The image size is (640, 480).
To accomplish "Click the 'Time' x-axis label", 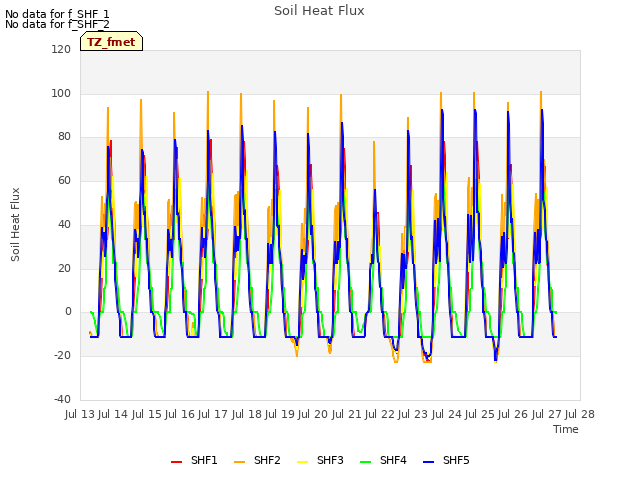I will pos(566,429).
